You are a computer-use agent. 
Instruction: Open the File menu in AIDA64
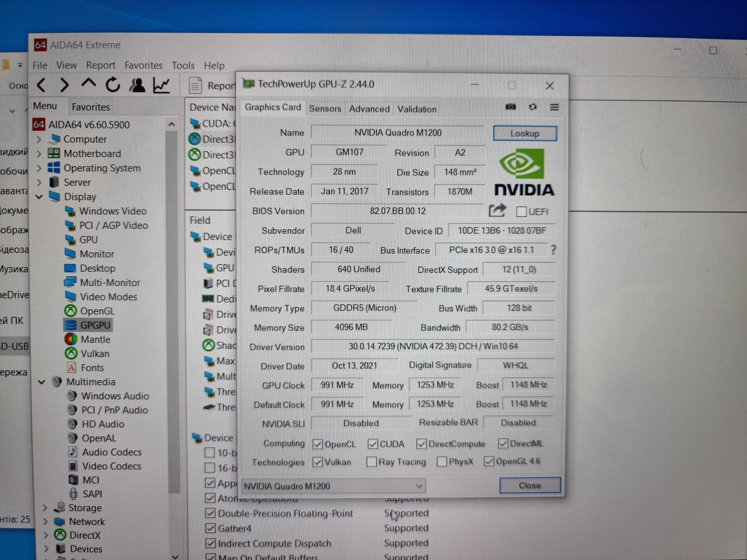tap(40, 65)
